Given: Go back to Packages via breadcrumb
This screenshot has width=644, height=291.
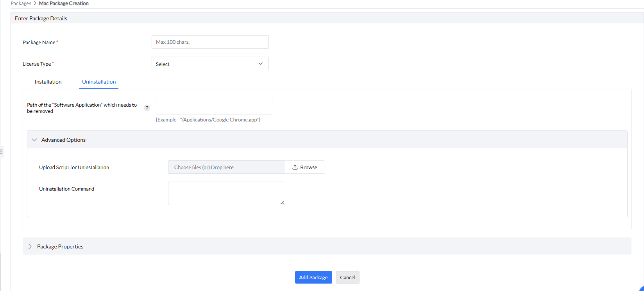Looking at the screenshot, I should click(x=21, y=4).
